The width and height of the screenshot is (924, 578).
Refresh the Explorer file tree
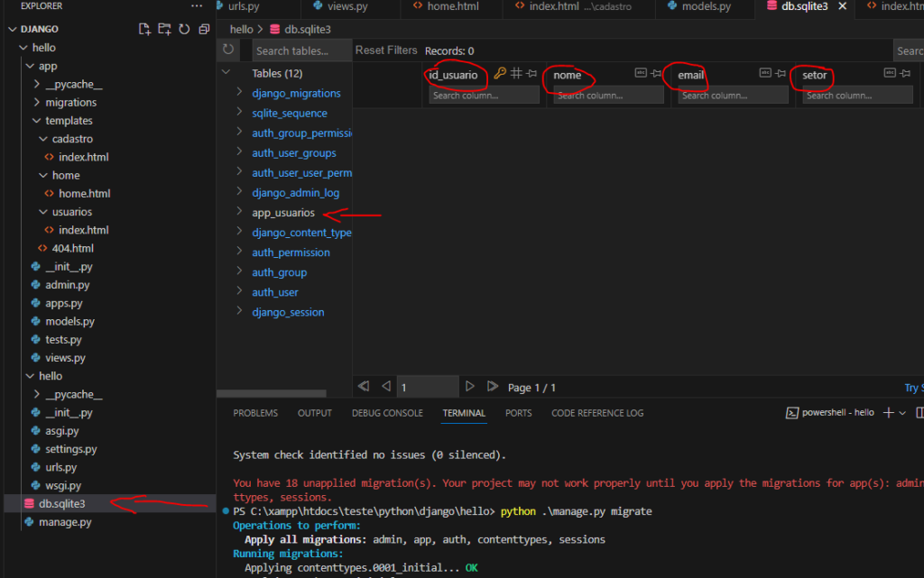(184, 29)
